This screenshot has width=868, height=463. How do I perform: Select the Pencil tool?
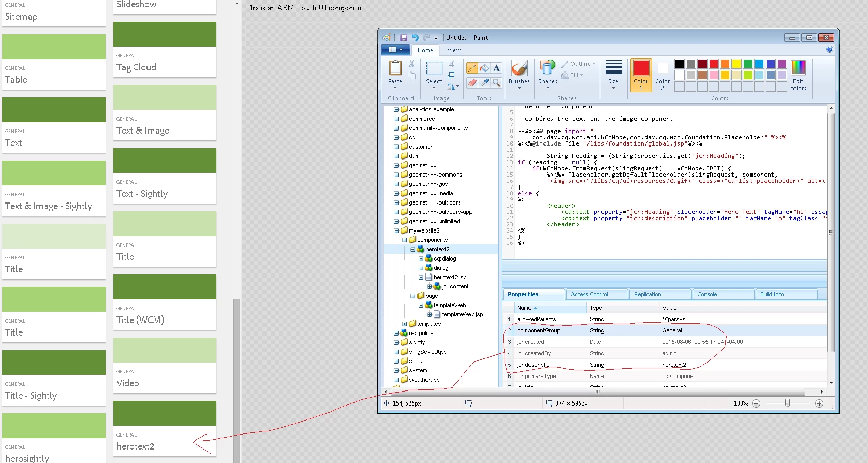click(472, 68)
